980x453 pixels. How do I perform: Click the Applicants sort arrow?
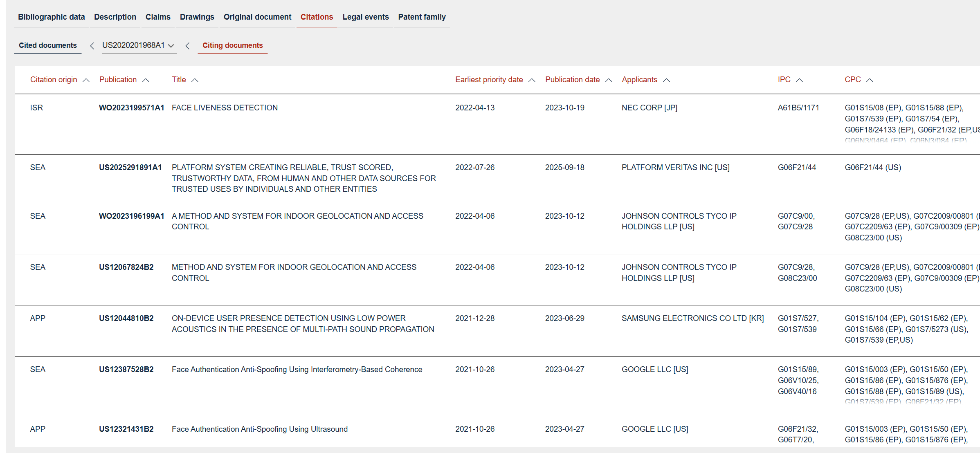pos(666,80)
